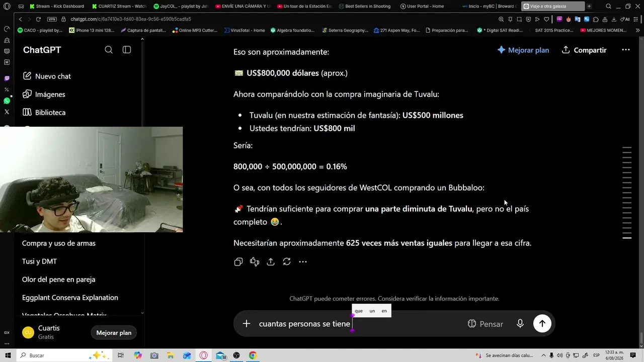This screenshot has width=644, height=362.
Task: Open the browser easy setup menu icon
Action: coord(636,19)
